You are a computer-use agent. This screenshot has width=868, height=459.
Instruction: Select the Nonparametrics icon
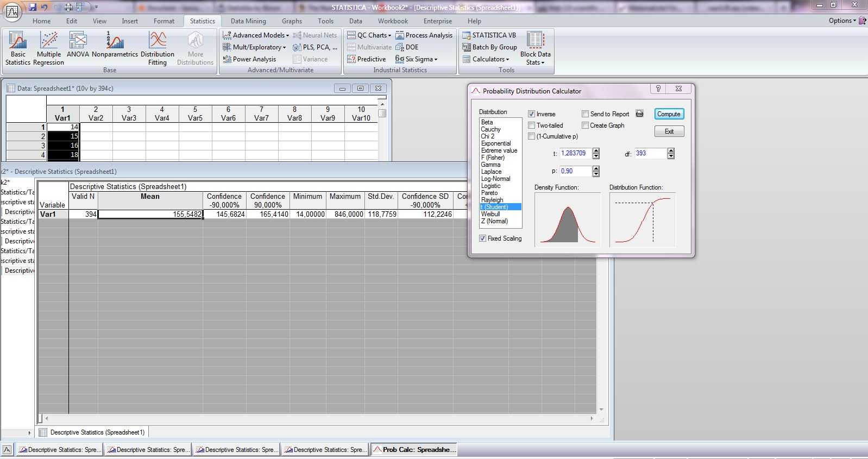click(x=115, y=45)
